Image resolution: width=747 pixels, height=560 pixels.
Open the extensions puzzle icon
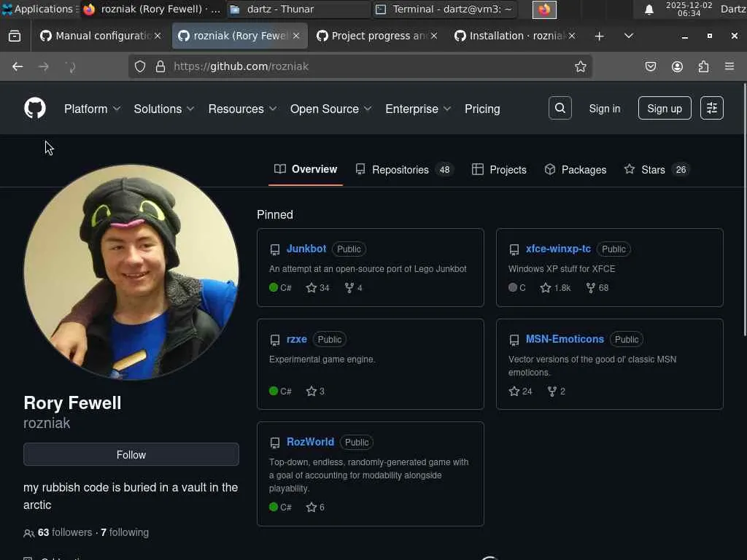tap(703, 66)
